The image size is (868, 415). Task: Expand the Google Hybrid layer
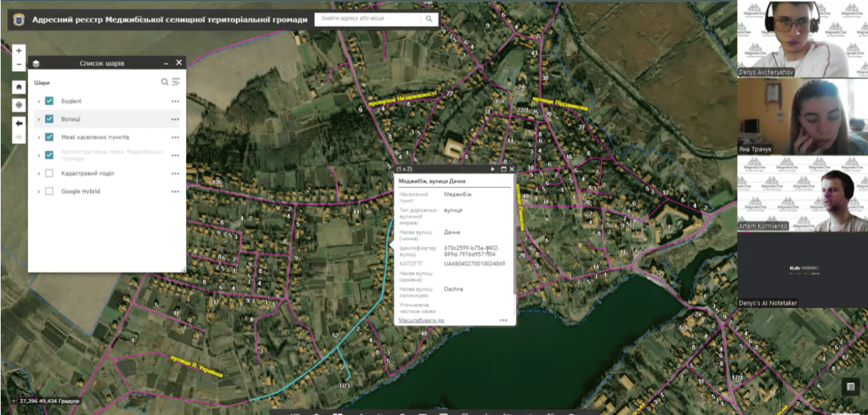[39, 191]
